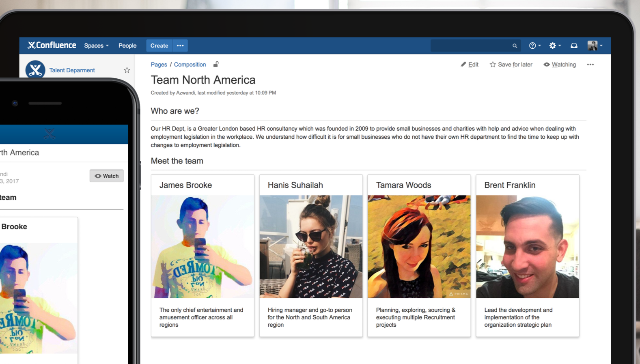Click inside the header search field
Viewport: 640px width, 364px height.
coord(471,46)
